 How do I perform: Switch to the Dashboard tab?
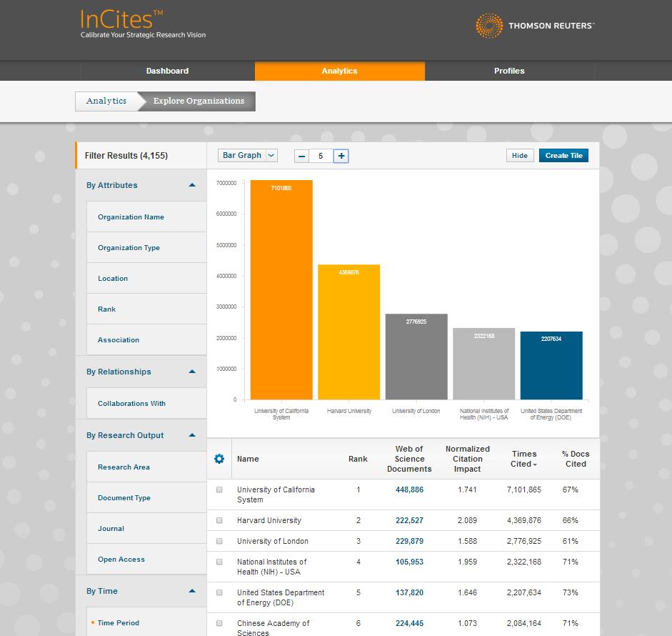point(167,71)
